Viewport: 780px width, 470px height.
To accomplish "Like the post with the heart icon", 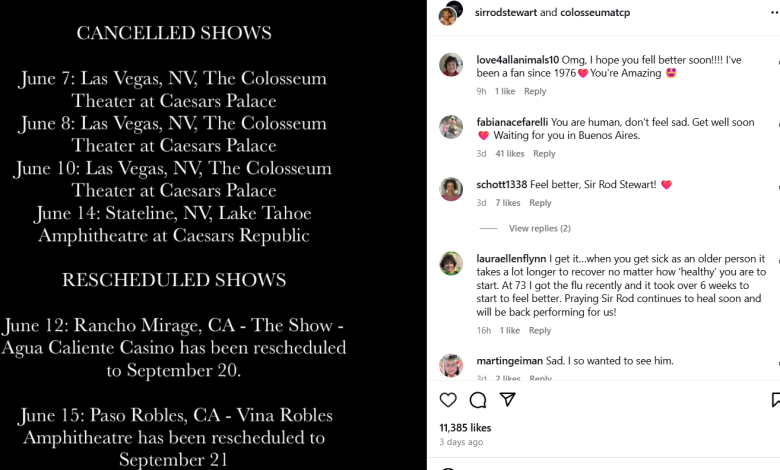I will click(x=448, y=400).
